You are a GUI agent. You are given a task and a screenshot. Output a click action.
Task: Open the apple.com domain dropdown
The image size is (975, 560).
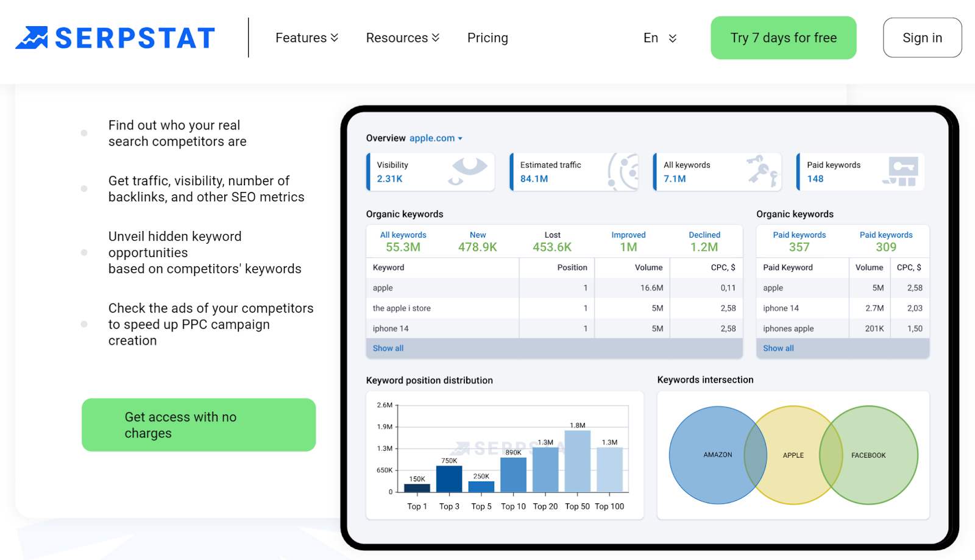(x=436, y=138)
